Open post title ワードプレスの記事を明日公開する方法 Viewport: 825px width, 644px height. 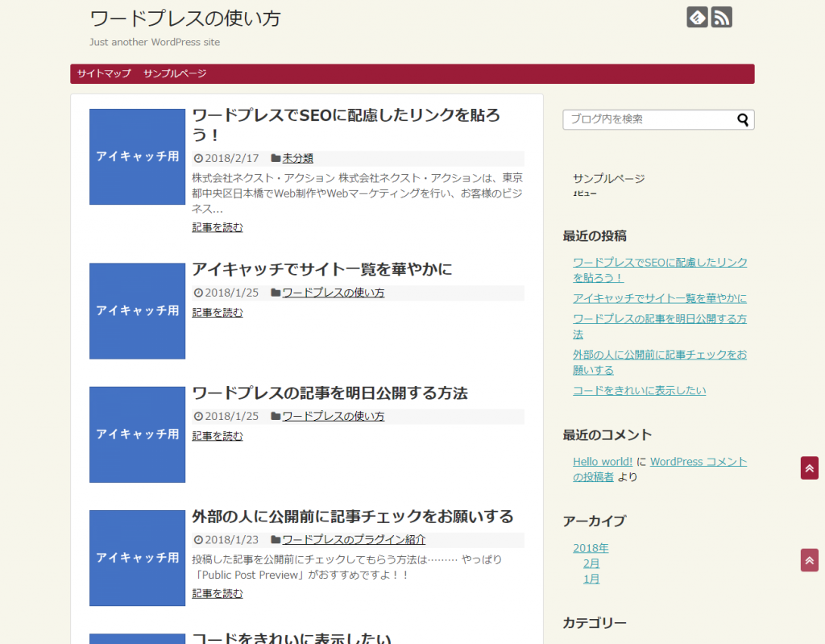point(330,393)
